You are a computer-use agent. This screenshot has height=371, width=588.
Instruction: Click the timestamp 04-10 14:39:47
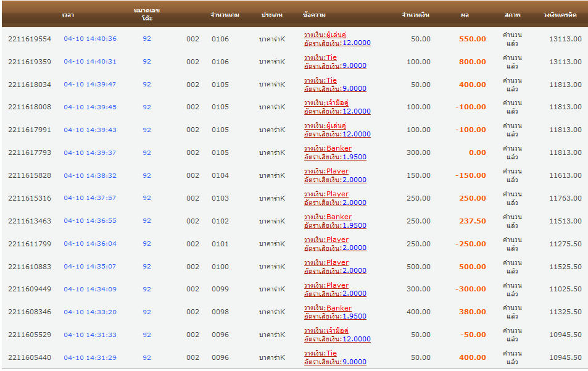[x=89, y=85]
